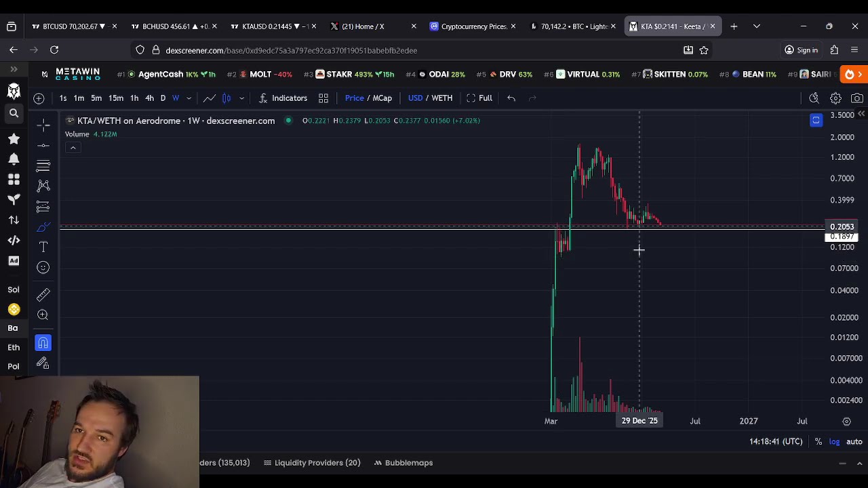Select the brush drawing tool
This screenshot has height=488, width=868.
click(43, 227)
